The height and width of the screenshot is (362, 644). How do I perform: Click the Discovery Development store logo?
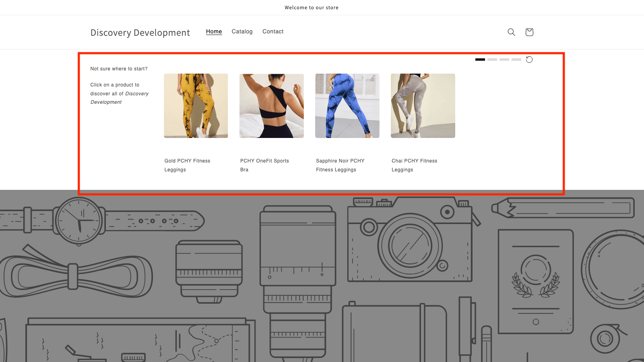tap(140, 32)
